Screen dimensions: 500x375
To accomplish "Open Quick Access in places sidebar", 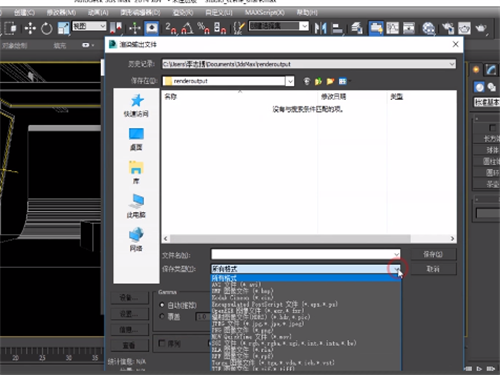I will [x=136, y=105].
